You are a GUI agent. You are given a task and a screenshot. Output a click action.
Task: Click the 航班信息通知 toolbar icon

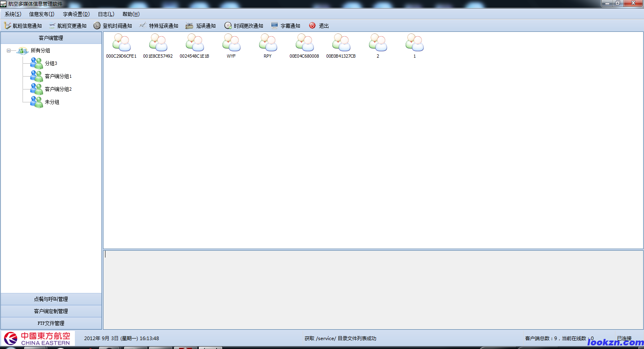[7, 26]
